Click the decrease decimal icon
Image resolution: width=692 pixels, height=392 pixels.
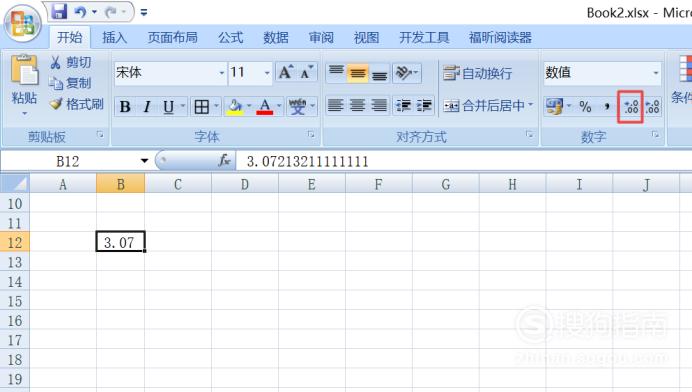[652, 106]
